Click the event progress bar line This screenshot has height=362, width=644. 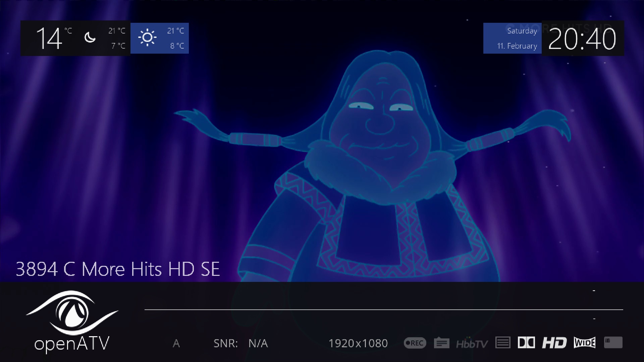[x=384, y=309]
